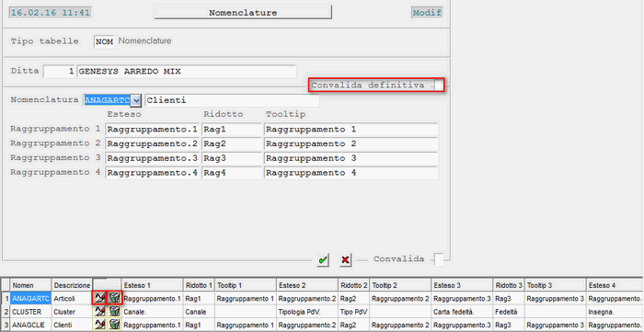Image resolution: width=644 pixels, height=332 pixels.
Task: Click the Esteso 4 column header
Action: (x=615, y=285)
